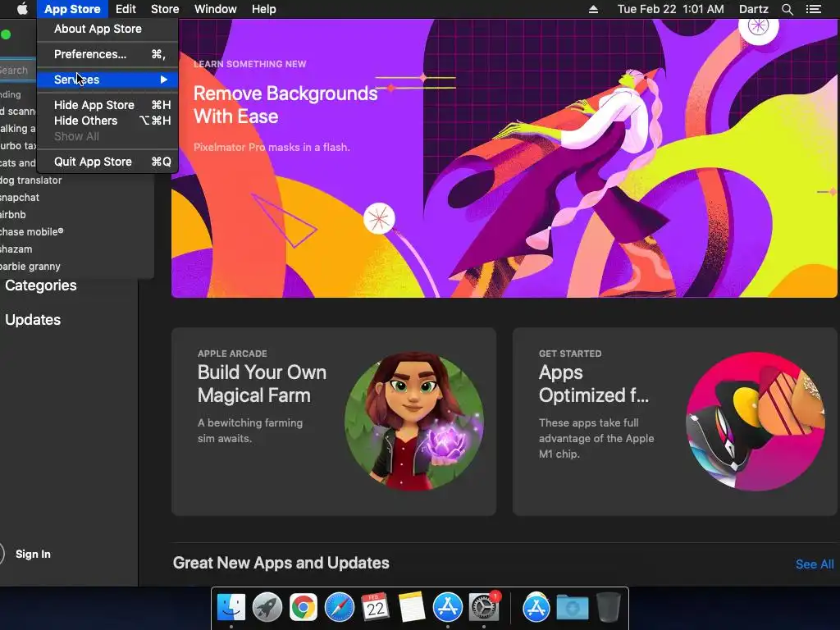Open the Trash in the Dock
Screen dimensions: 840x630
tap(608, 608)
